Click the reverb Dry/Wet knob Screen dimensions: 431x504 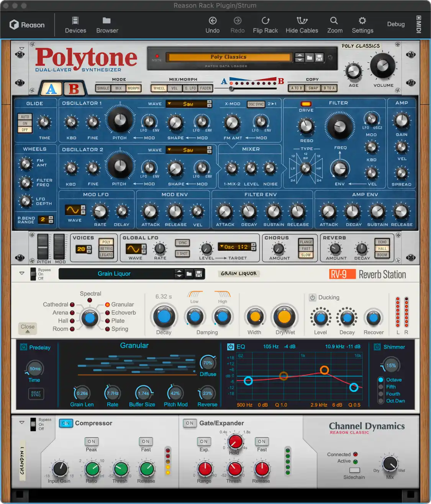[x=284, y=317]
